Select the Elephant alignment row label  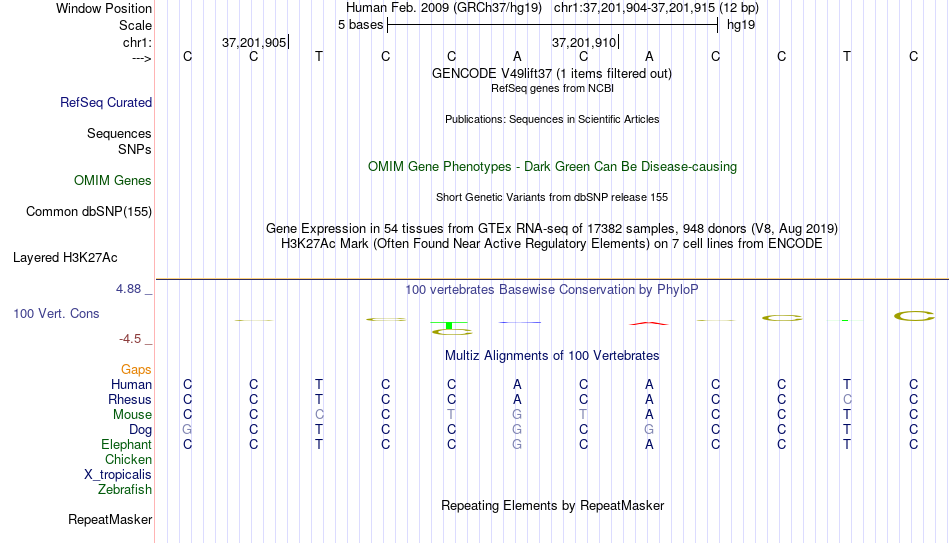[x=127, y=445]
